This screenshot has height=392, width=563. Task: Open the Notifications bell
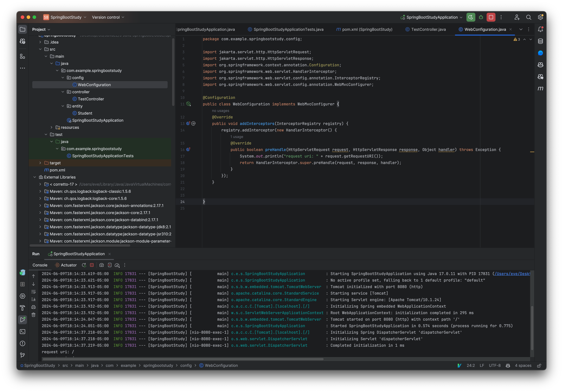[540, 29]
